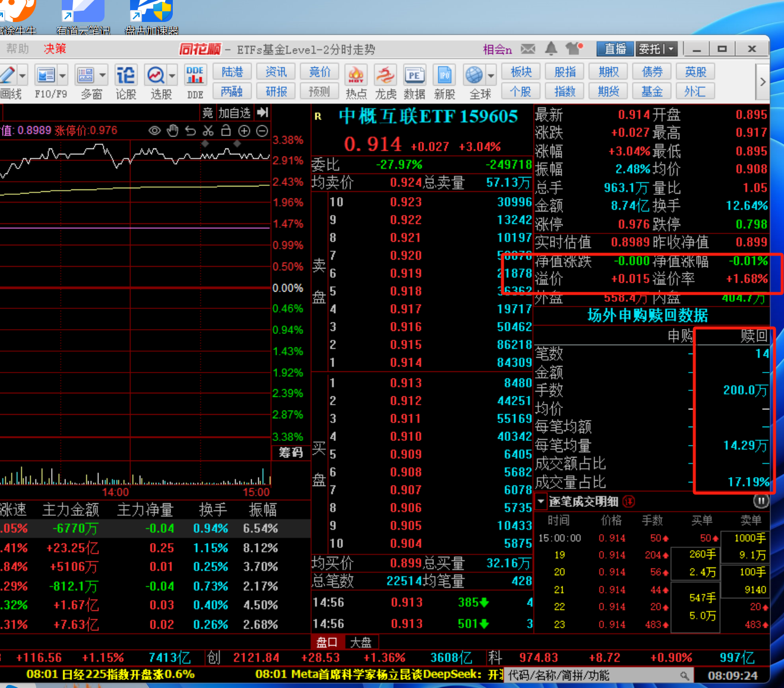
Task: Open the 论股 stock discussion tool
Action: [x=125, y=82]
